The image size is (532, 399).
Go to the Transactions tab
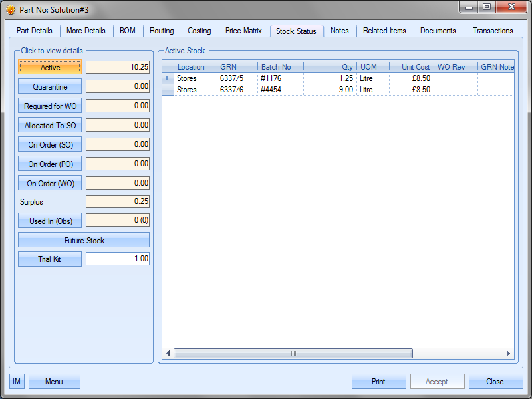coord(492,31)
